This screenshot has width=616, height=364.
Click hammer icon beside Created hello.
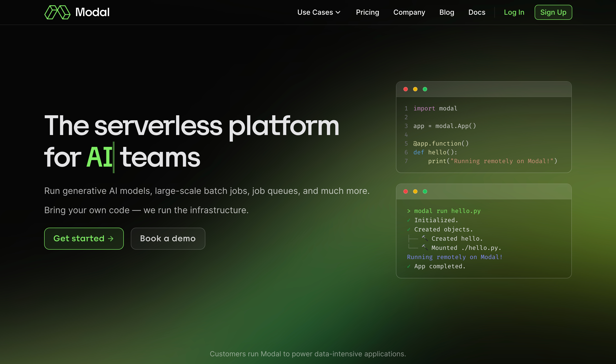[x=425, y=238]
